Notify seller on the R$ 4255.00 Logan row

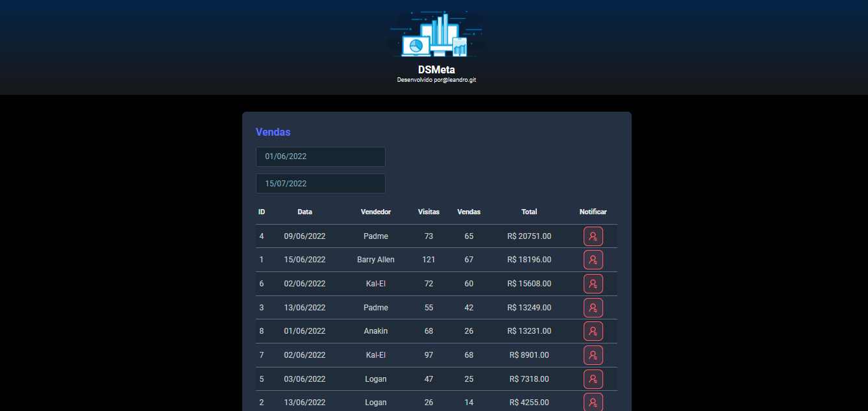tap(593, 402)
